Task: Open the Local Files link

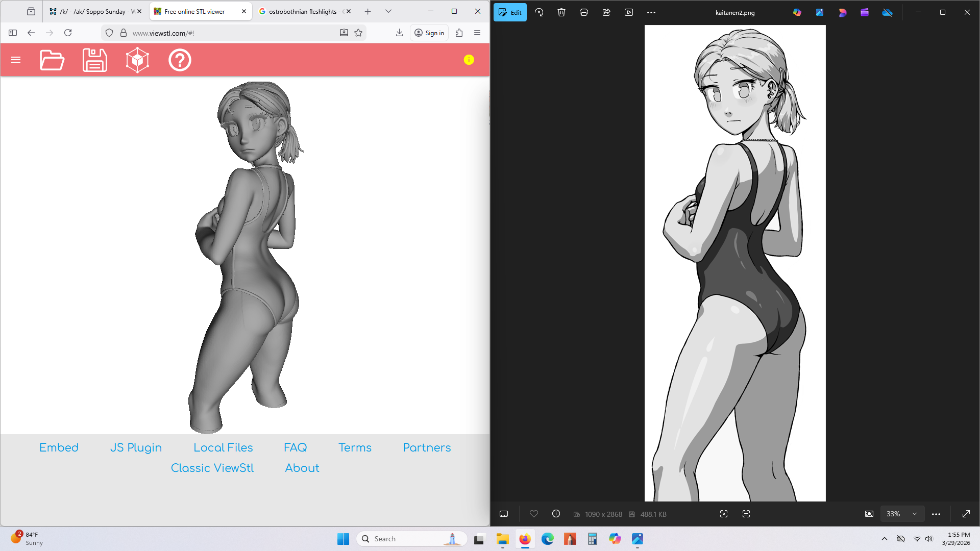Action: click(223, 447)
